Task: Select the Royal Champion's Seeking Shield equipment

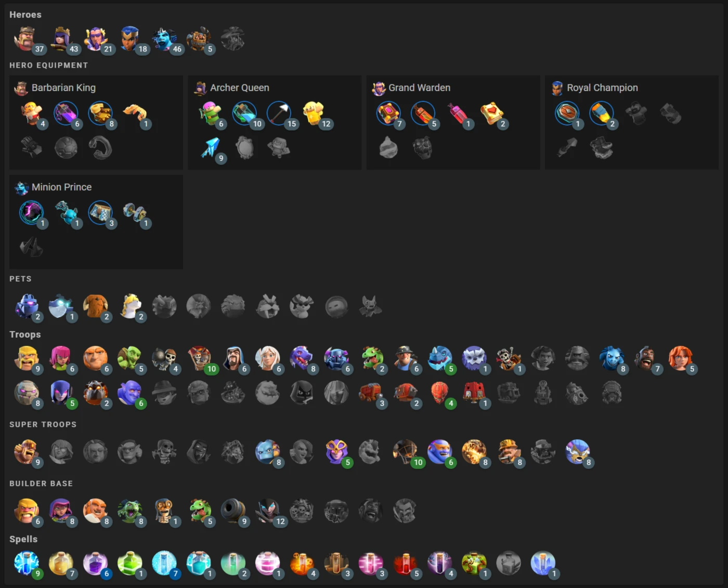Action: coord(567,113)
